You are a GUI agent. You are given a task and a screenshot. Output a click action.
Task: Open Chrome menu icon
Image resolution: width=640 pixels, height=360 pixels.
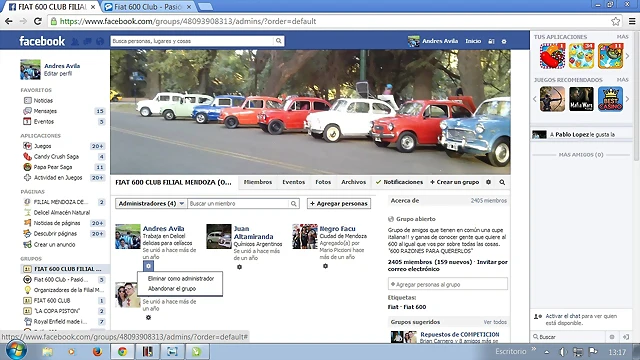click(632, 21)
